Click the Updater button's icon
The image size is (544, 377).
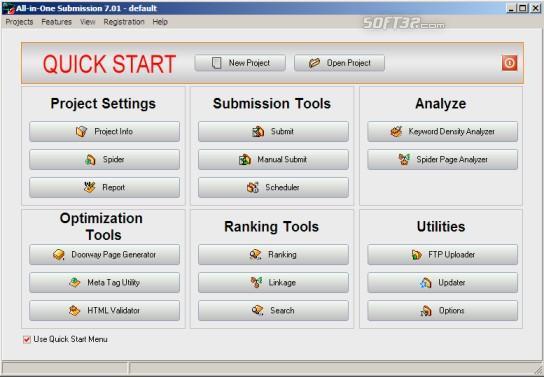tap(426, 283)
